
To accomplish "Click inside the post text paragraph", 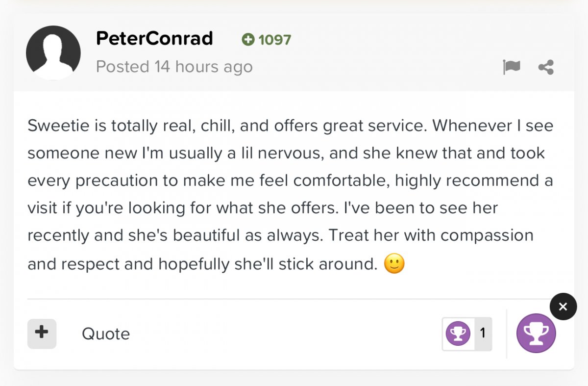I will coord(290,195).
